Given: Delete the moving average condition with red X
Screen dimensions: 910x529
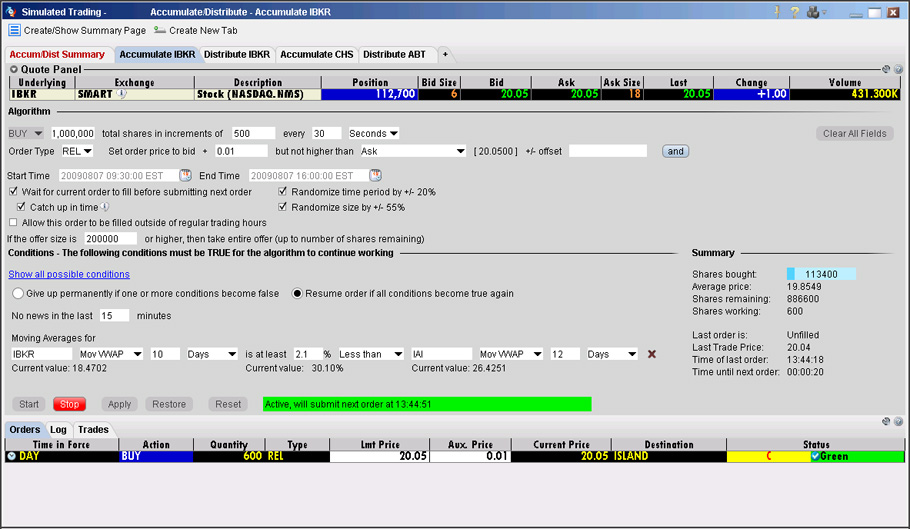Looking at the screenshot, I should tap(652, 354).
